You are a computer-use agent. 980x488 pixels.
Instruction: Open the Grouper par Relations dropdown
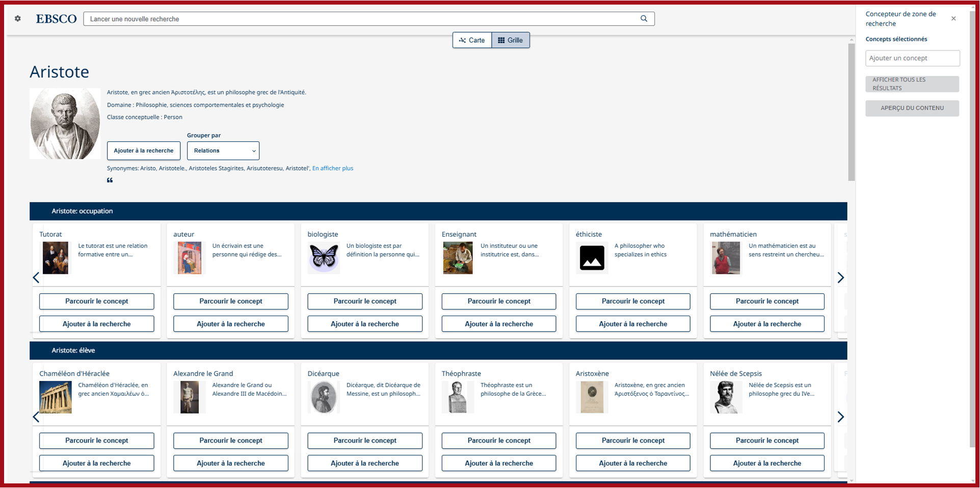pyautogui.click(x=223, y=151)
